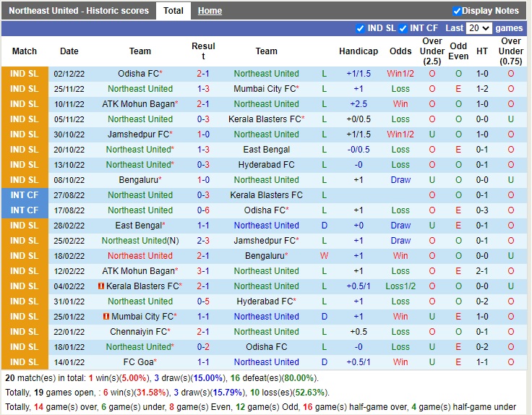Click handicap +0.5 on 22/01/22 row
The image size is (532, 415).
point(359,332)
